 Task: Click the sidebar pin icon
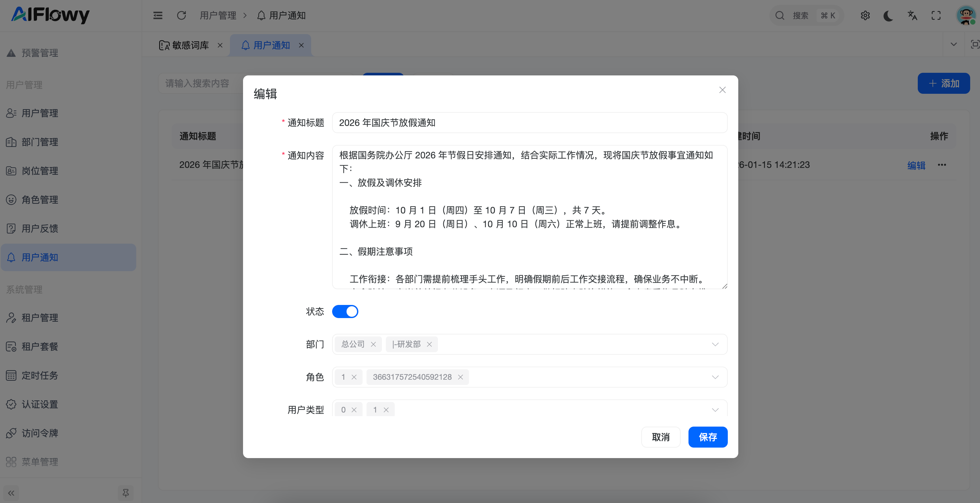(x=125, y=493)
